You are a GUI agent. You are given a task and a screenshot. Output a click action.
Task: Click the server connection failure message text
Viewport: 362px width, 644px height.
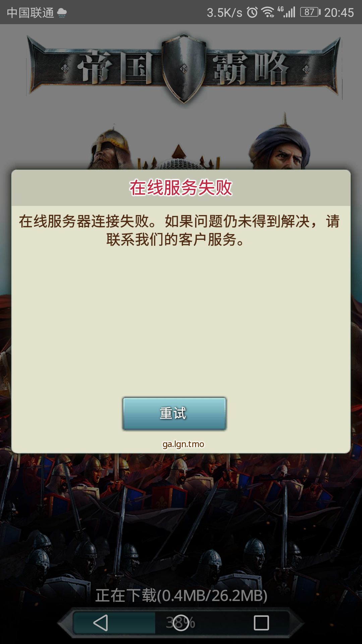click(x=179, y=230)
